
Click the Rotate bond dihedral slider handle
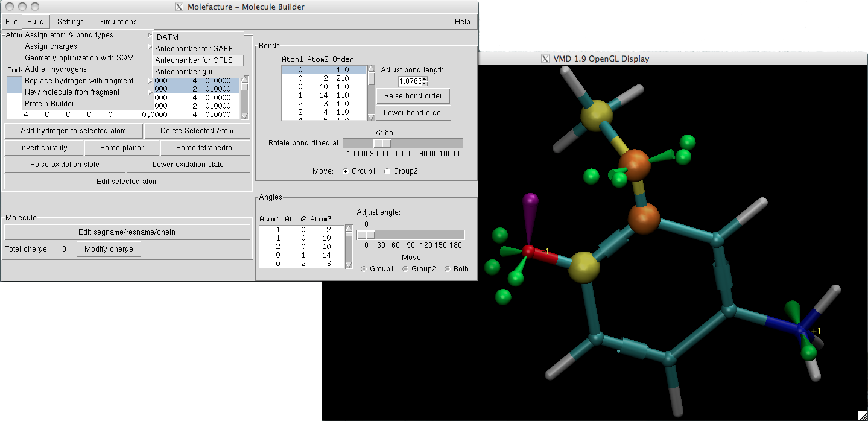tap(382, 144)
